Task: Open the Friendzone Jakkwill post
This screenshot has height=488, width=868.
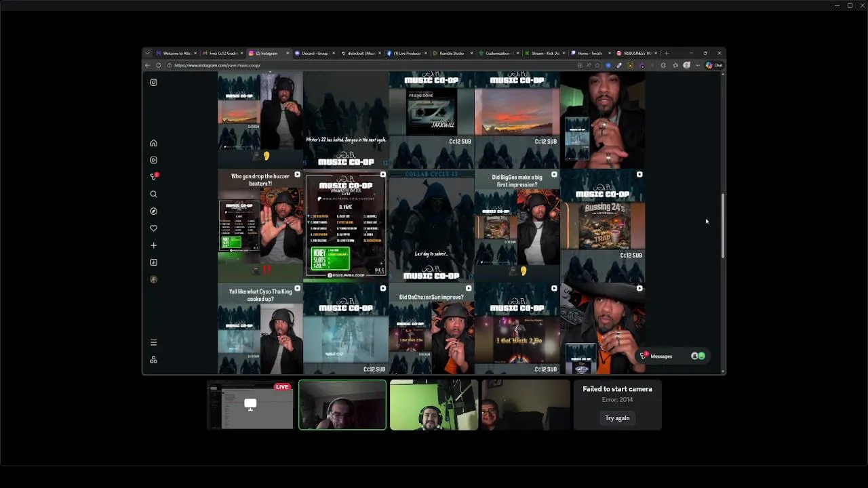Action: [431, 120]
